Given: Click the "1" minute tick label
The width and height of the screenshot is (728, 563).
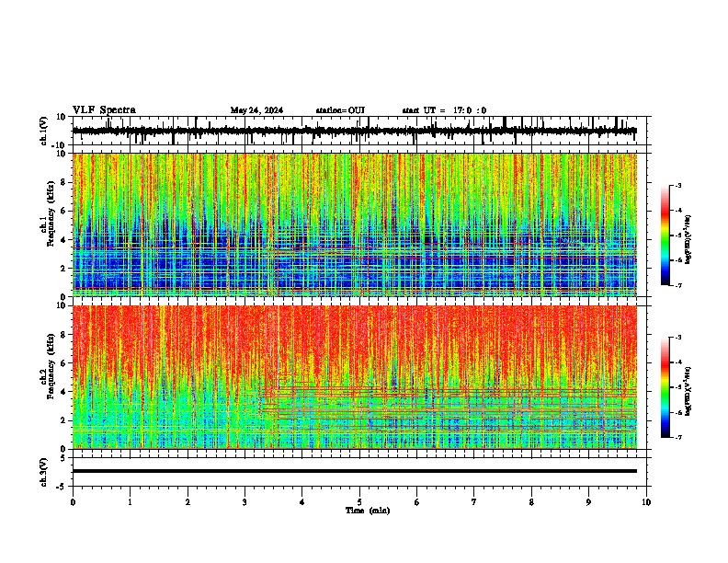Looking at the screenshot, I should click(x=130, y=502).
